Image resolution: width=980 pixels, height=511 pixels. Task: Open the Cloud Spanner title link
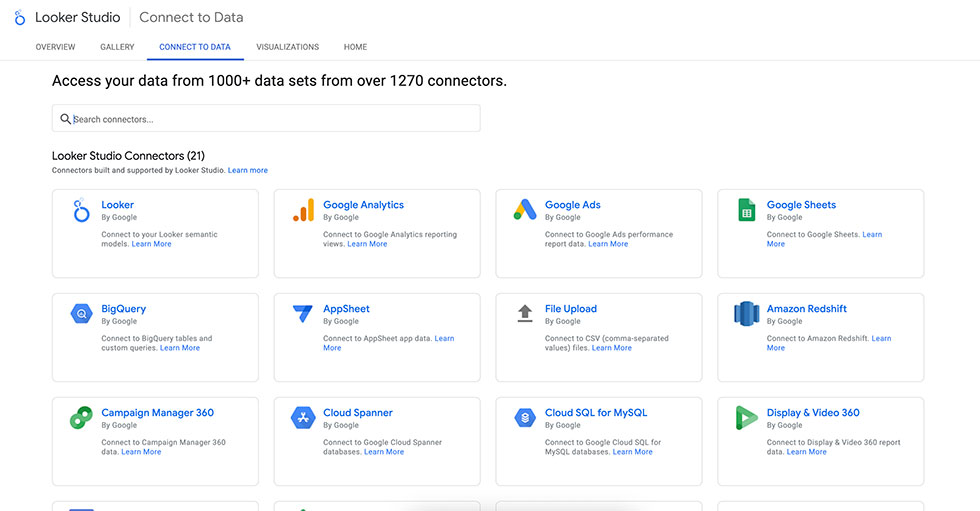[x=358, y=413]
